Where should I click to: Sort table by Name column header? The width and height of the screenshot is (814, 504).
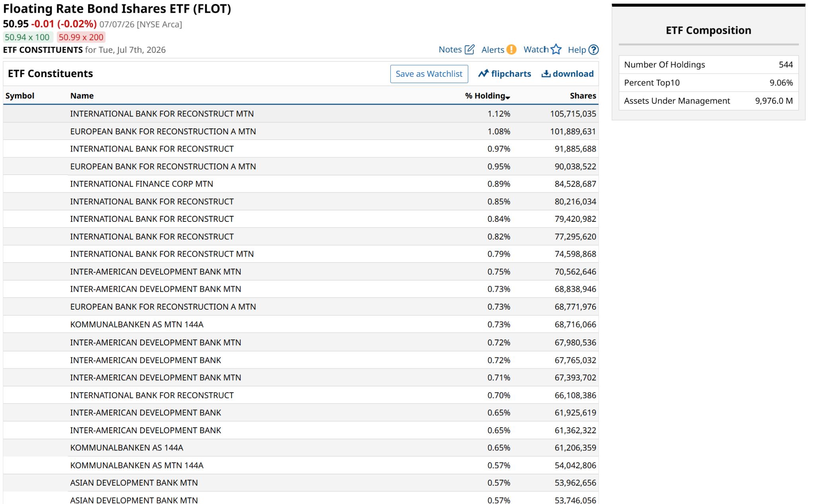click(82, 96)
